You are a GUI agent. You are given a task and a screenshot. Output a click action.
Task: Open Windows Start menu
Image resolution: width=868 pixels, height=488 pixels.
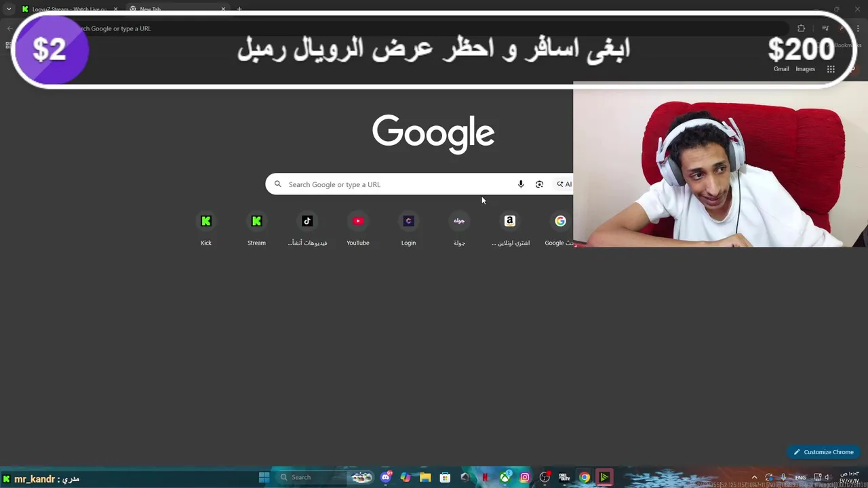click(264, 477)
